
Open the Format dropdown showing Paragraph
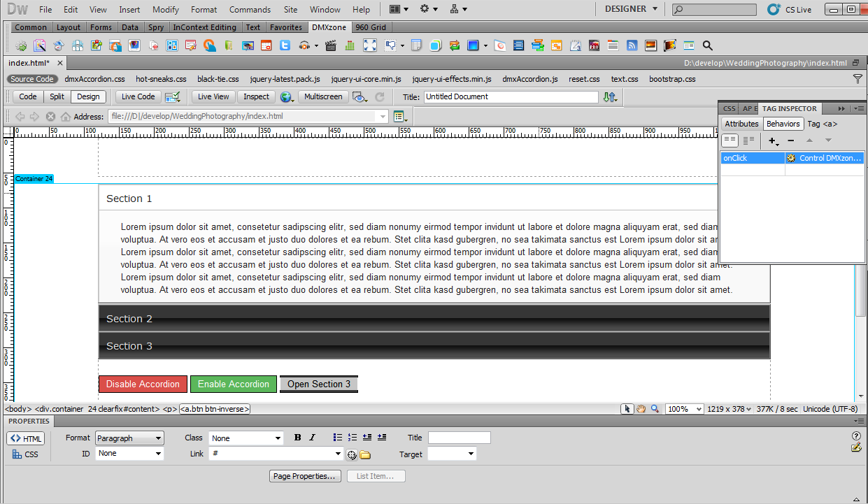pyautogui.click(x=129, y=438)
